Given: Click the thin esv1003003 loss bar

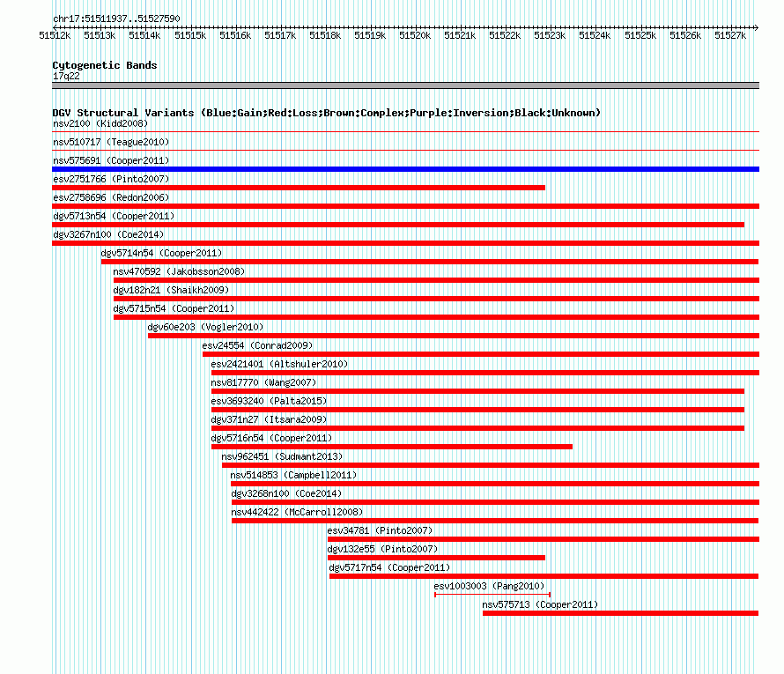Looking at the screenshot, I should pyautogui.click(x=492, y=595).
